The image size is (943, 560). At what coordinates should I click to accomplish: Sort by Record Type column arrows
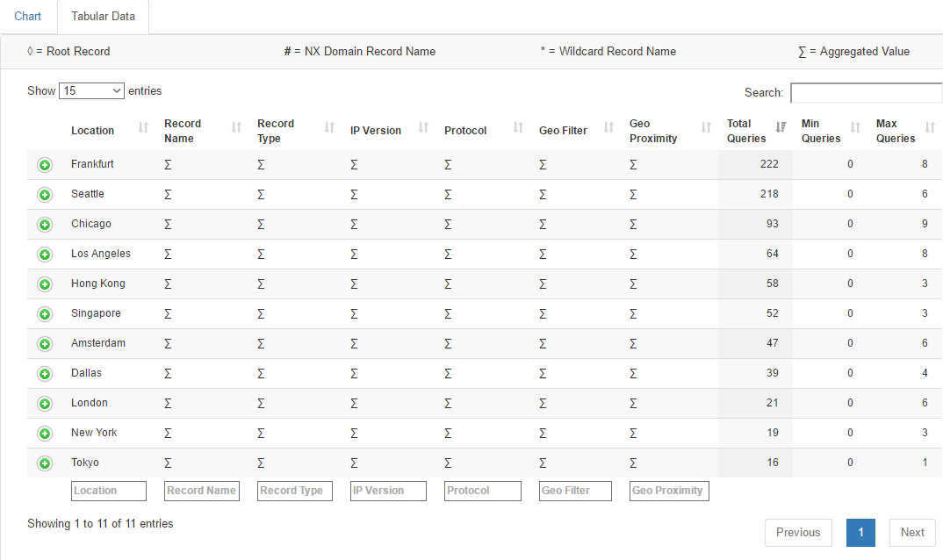[329, 127]
